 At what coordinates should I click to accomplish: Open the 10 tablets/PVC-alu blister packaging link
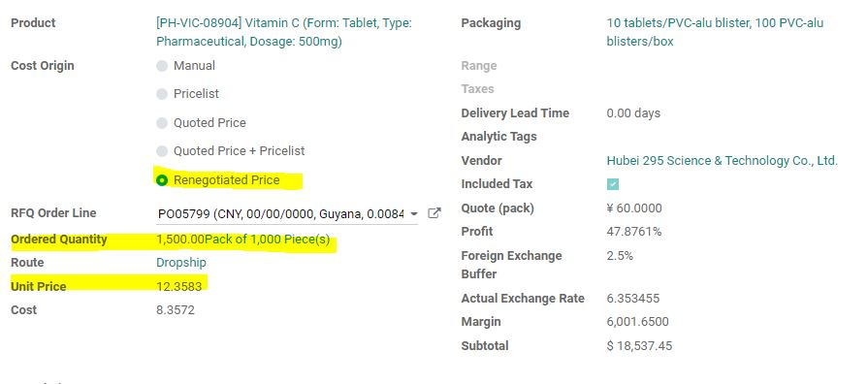pyautogui.click(x=715, y=32)
